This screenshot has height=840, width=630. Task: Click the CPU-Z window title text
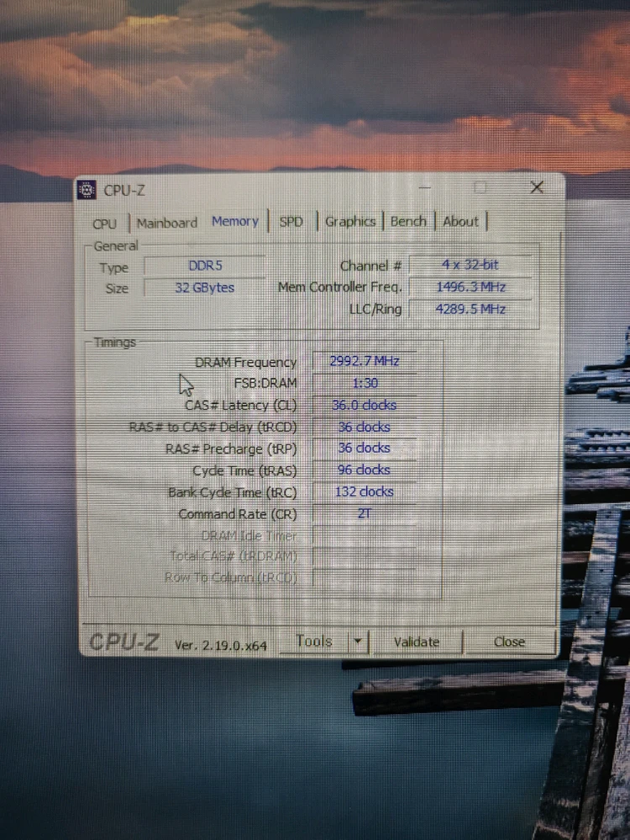click(x=124, y=190)
